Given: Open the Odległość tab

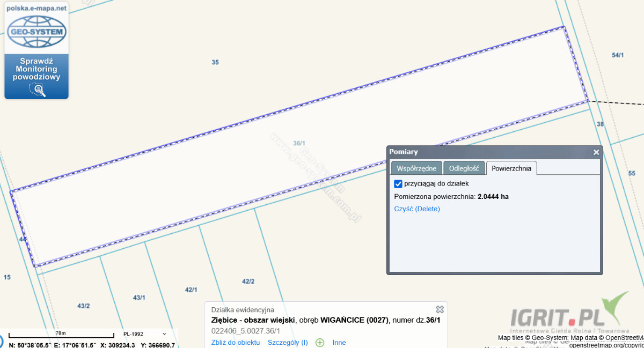Looking at the screenshot, I should (x=464, y=168).
